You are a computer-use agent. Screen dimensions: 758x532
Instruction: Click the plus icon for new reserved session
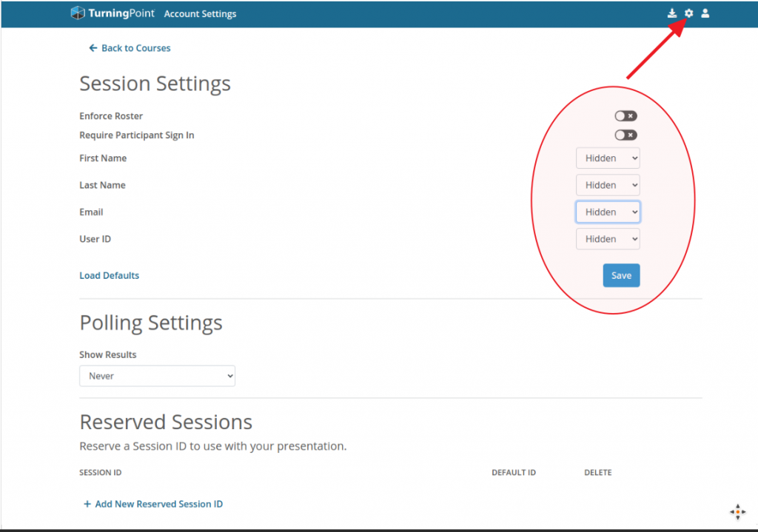click(x=87, y=504)
